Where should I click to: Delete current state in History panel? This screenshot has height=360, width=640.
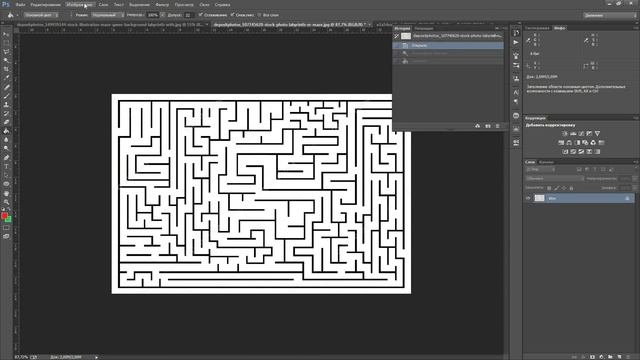click(498, 126)
